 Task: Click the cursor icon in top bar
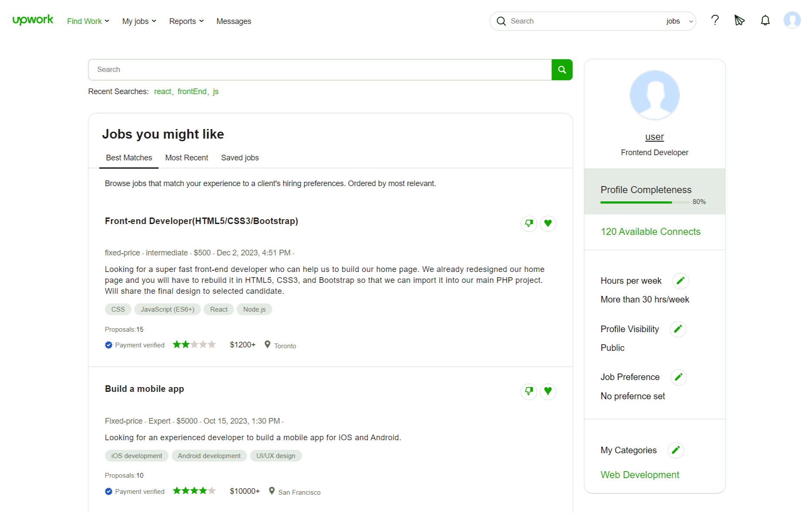coord(739,20)
